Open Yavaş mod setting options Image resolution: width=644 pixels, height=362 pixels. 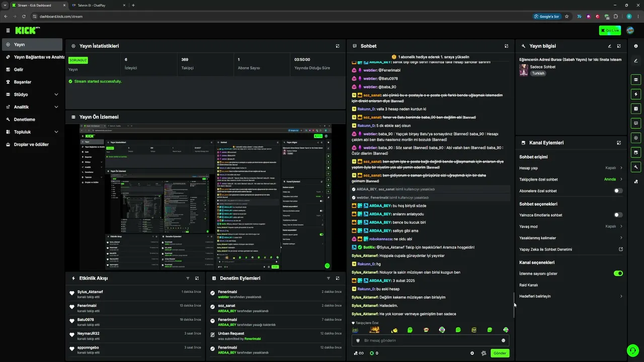click(571, 227)
